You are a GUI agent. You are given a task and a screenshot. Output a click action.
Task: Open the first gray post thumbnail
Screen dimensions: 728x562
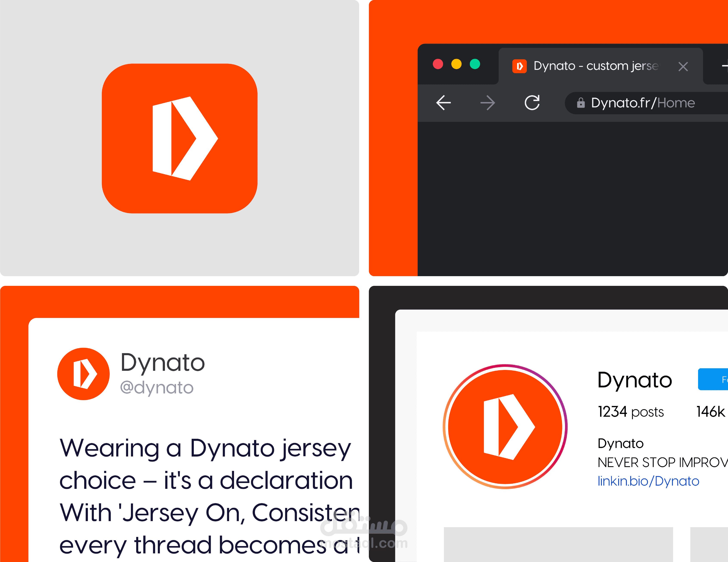558,544
